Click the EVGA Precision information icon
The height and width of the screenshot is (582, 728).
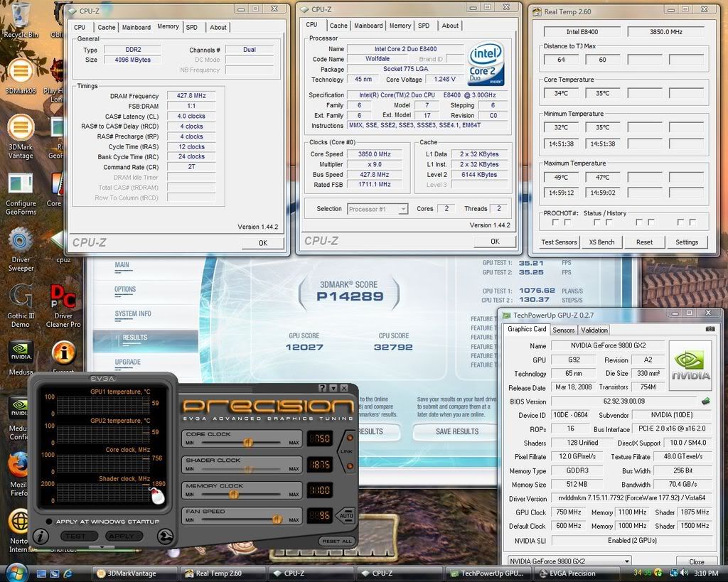41,537
